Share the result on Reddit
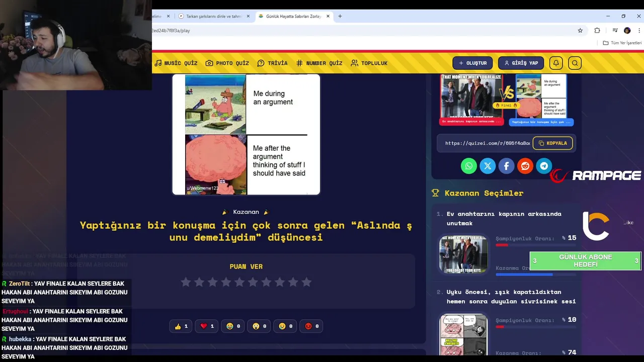This screenshot has width=644, height=362. click(x=525, y=166)
